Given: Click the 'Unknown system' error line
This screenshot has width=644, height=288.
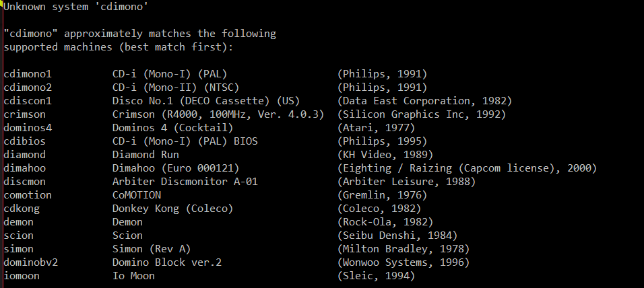Looking at the screenshot, I should [76, 6].
